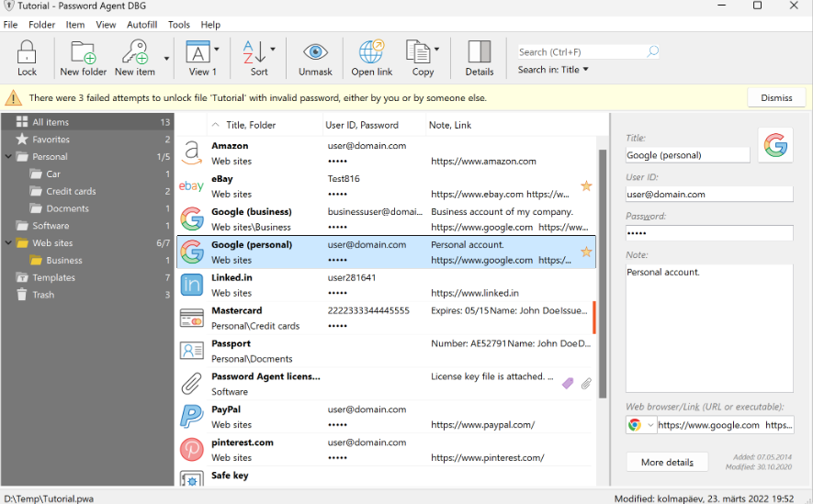
Task: Open the Autofill menu
Action: pyautogui.click(x=141, y=25)
